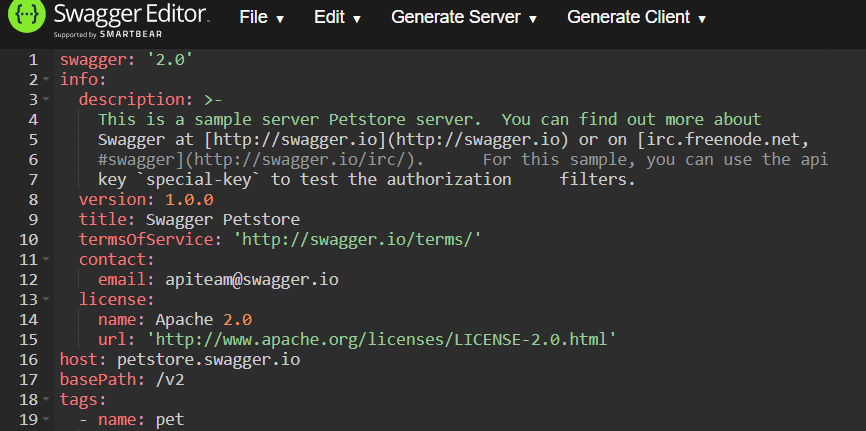Click the termsOfService URL value
This screenshot has height=431, width=866.
coord(358,239)
